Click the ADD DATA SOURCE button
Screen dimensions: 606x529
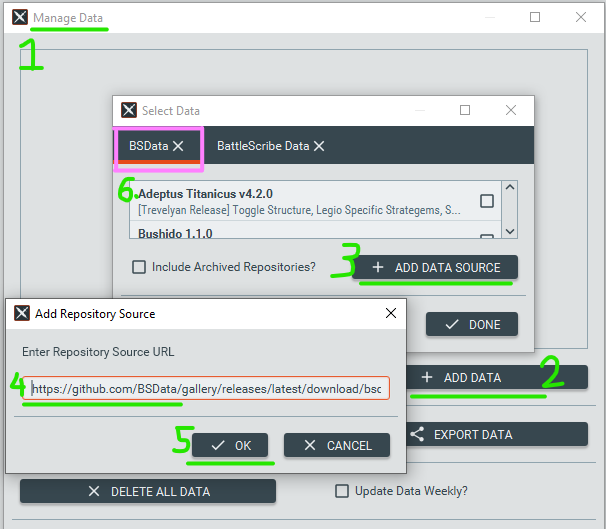coord(435,267)
